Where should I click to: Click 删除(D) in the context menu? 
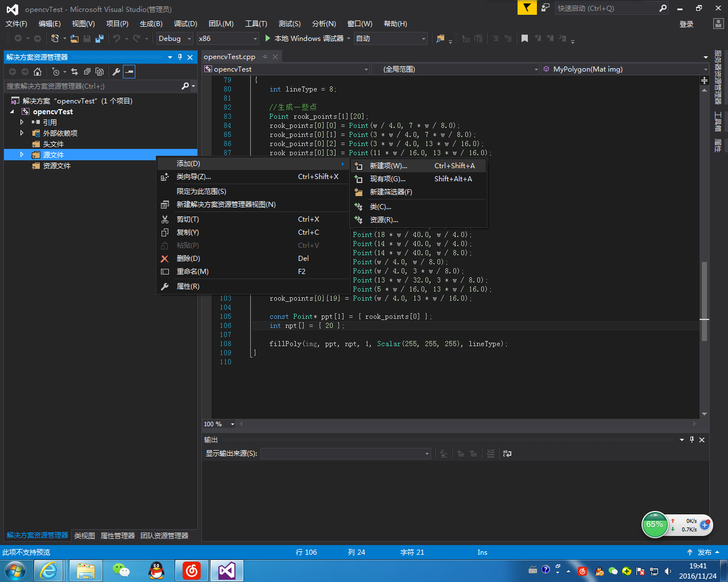[253, 259]
